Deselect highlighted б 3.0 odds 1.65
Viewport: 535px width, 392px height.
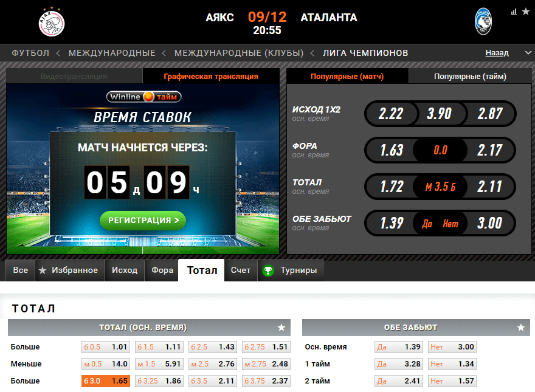pos(106,381)
